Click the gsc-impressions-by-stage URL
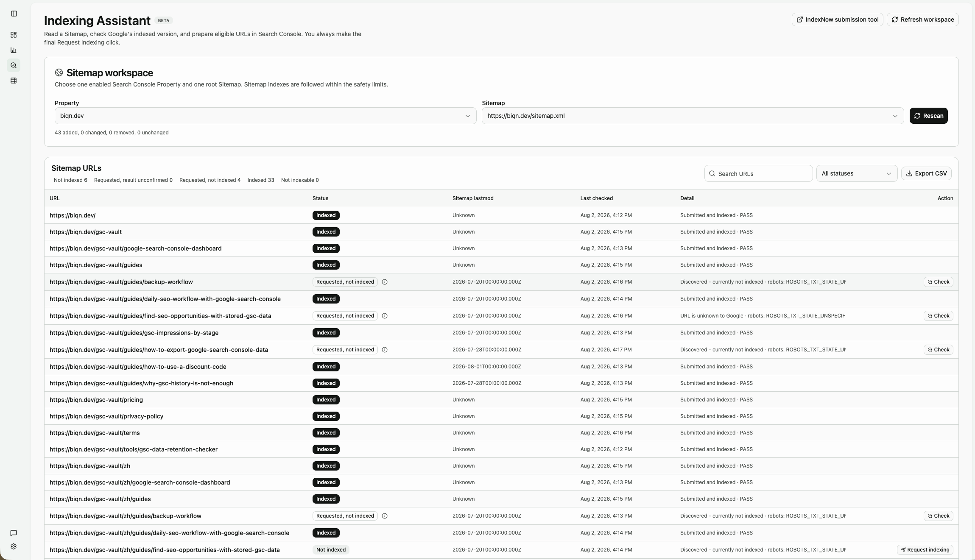Viewport: 975px width, 560px height. 134,333
